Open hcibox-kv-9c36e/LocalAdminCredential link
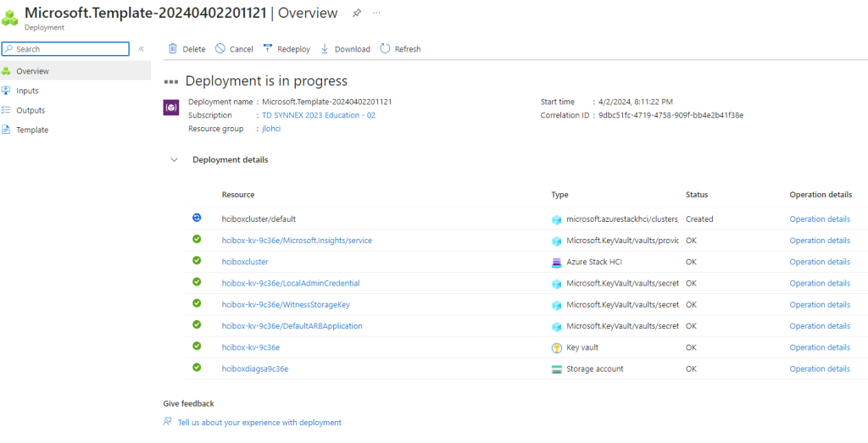This screenshot has width=868, height=443. click(291, 283)
